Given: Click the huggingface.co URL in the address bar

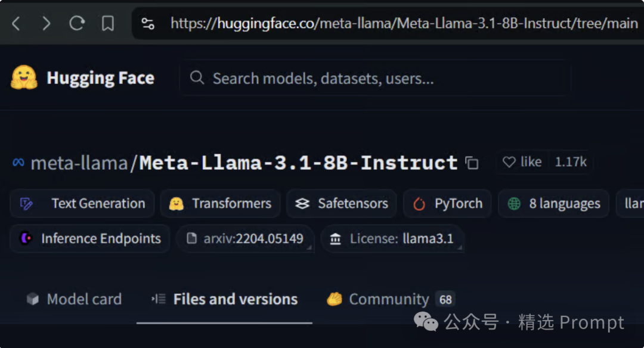Looking at the screenshot, I should pyautogui.click(x=404, y=23).
